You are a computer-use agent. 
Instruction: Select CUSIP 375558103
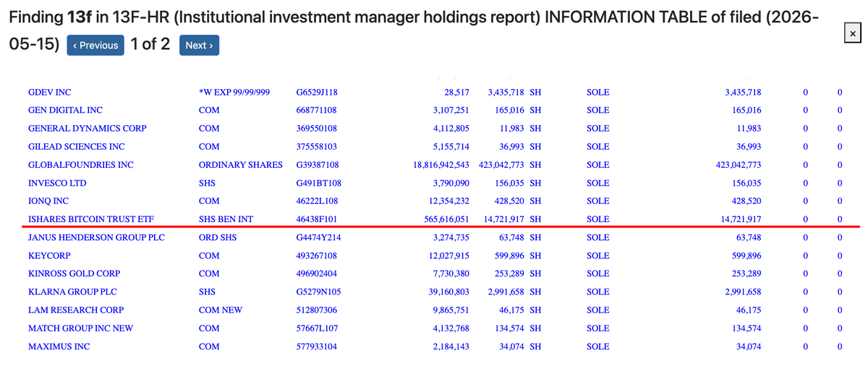click(317, 147)
